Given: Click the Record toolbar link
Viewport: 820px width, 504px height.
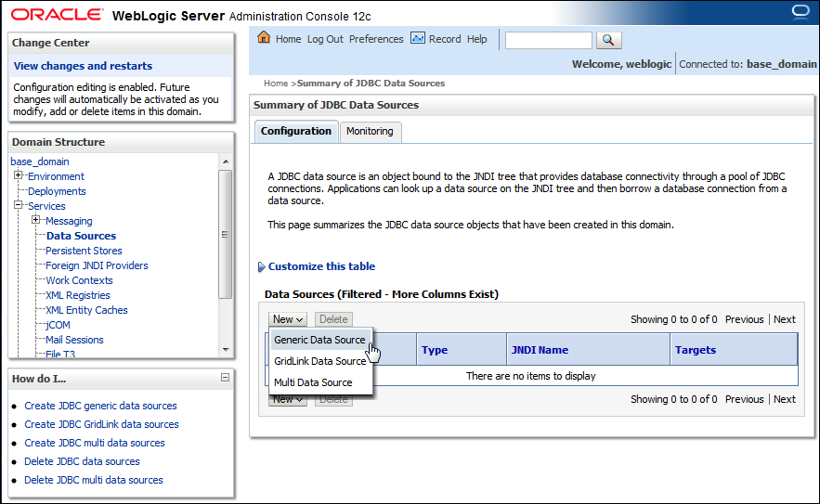Looking at the screenshot, I should pos(445,39).
